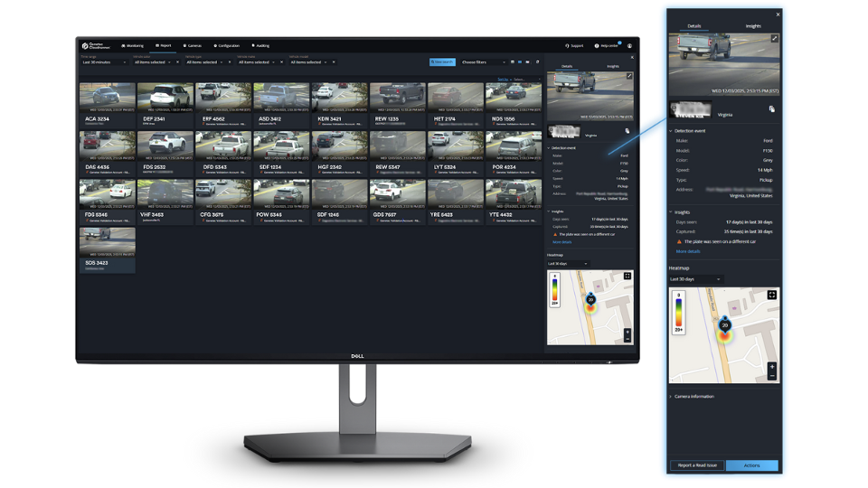Image resolution: width=868 pixels, height=488 pixels.
Task: Open the user account icon in top bar
Action: (x=629, y=45)
